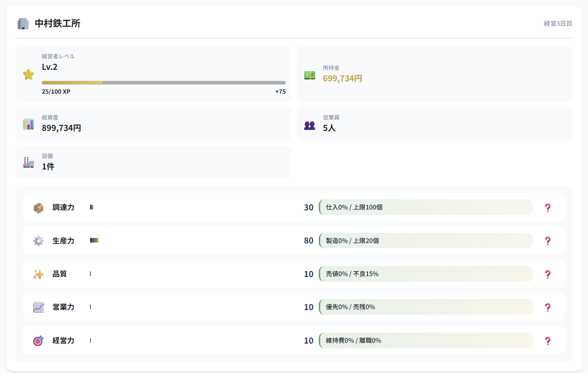This screenshot has width=588, height=373.
Task: Click the 調達力 stat level bar
Action: pos(92,207)
